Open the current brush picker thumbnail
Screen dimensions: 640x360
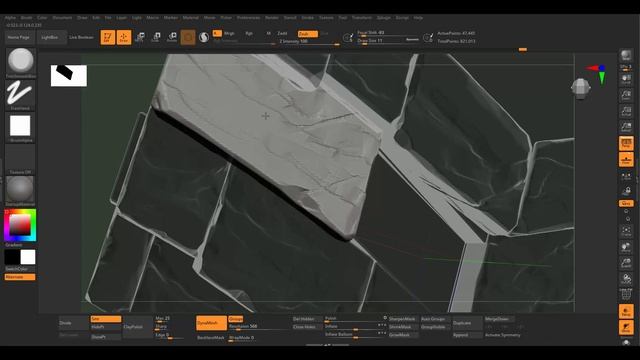(x=20, y=61)
